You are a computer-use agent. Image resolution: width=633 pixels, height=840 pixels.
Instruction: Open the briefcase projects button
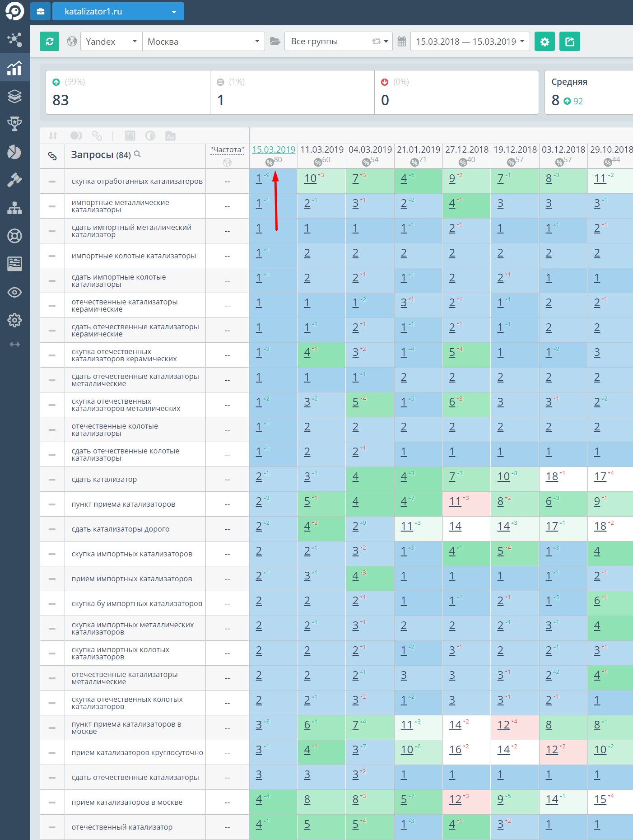41,11
